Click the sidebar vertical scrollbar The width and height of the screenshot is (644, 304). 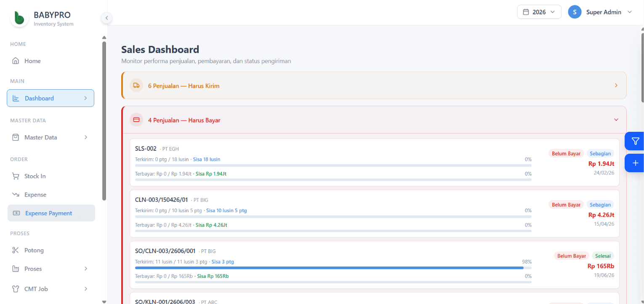tap(104, 121)
